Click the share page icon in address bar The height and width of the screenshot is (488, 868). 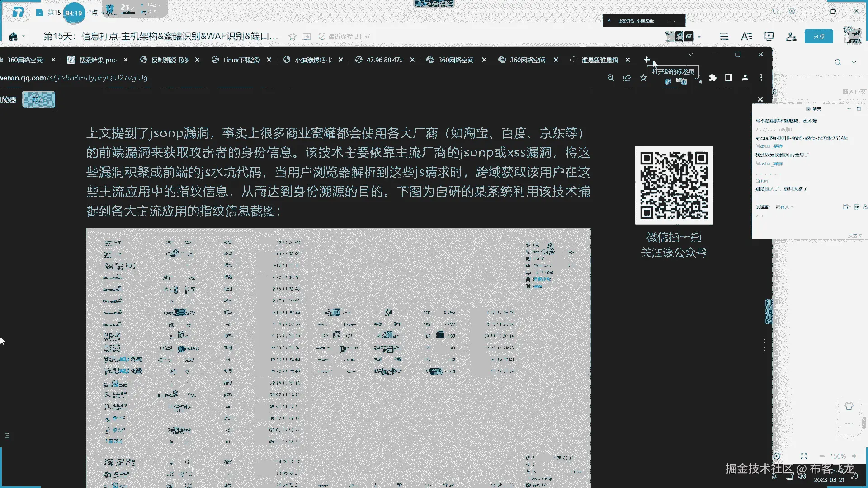tap(627, 78)
